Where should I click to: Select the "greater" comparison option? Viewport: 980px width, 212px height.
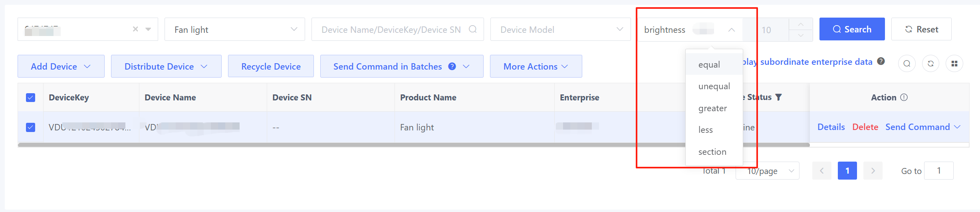pos(712,108)
